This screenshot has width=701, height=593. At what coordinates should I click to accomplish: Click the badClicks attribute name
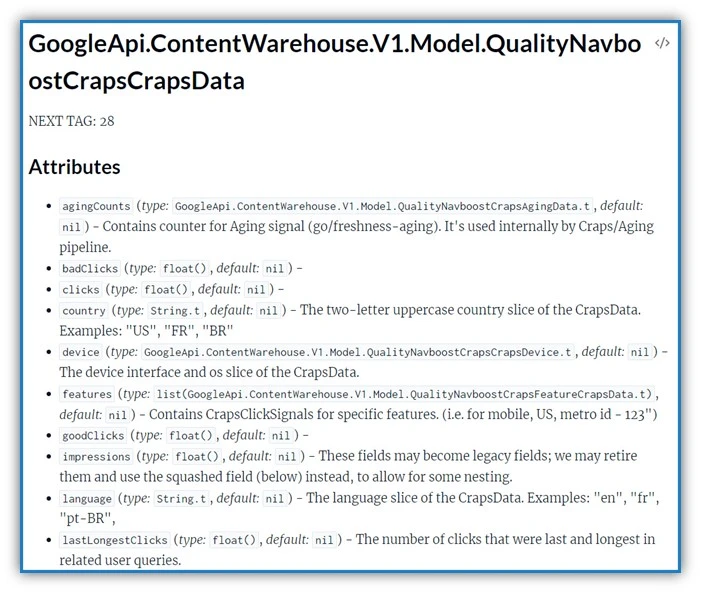(x=90, y=269)
